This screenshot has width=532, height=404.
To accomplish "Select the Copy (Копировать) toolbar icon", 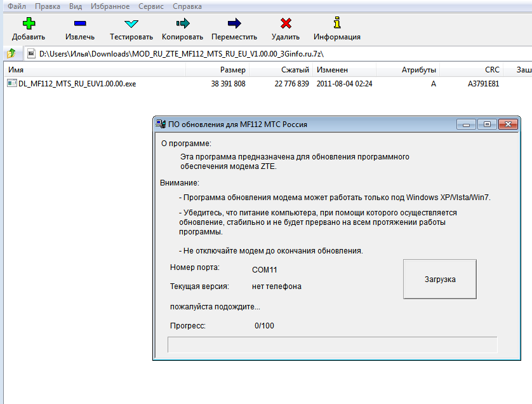I will [183, 24].
